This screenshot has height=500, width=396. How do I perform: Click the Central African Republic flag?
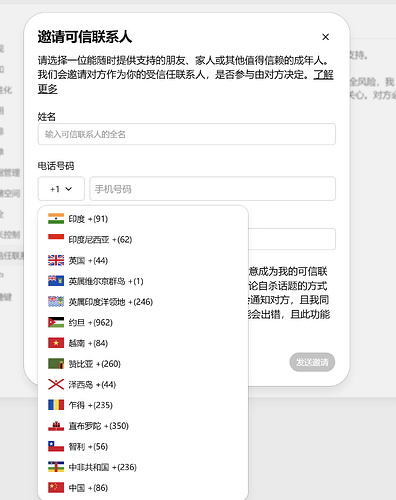click(x=56, y=467)
